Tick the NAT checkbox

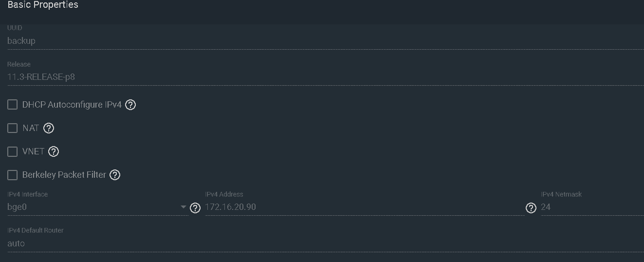(13, 128)
